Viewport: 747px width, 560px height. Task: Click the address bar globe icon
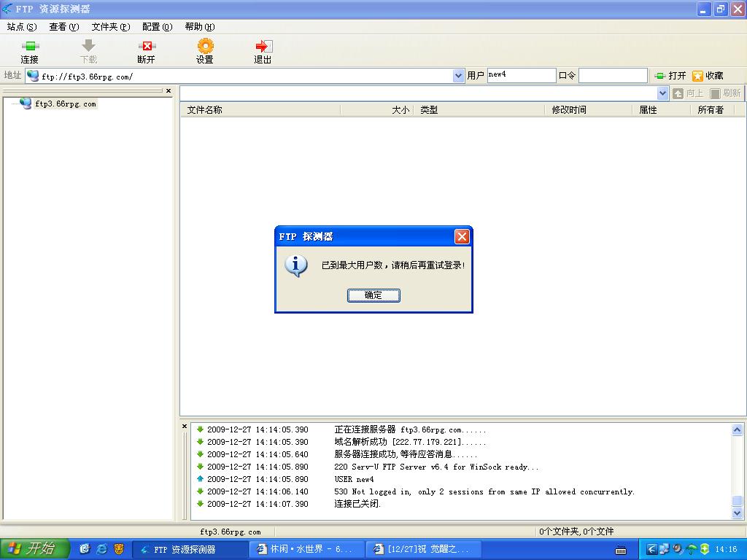click(32, 76)
